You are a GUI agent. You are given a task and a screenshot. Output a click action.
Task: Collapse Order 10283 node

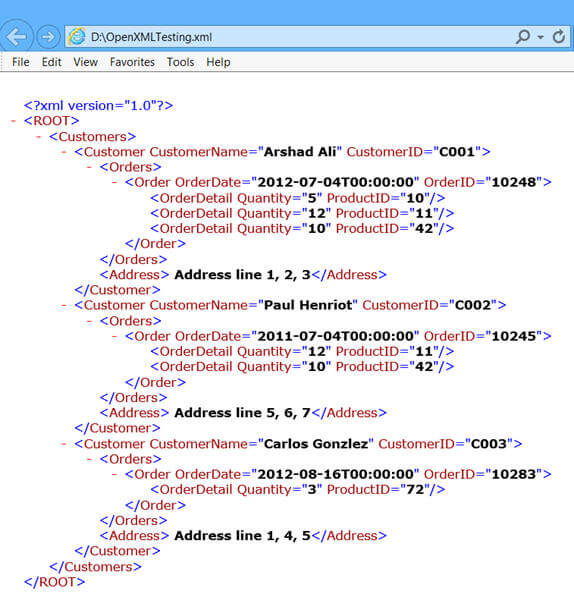[114, 475]
